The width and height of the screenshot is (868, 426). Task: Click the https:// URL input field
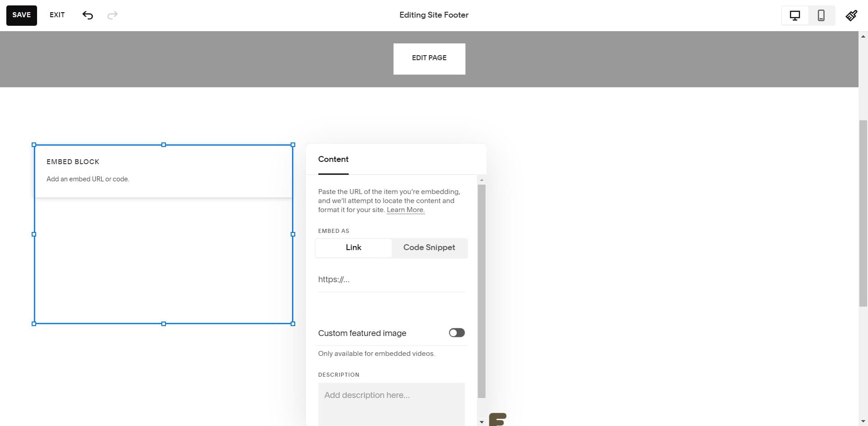391,279
